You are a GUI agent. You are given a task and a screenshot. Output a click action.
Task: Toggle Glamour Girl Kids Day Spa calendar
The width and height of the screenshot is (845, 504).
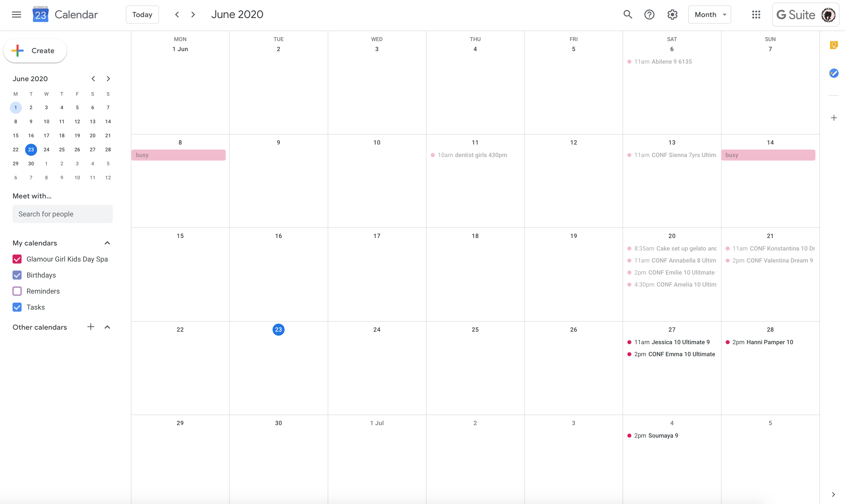[x=17, y=259]
